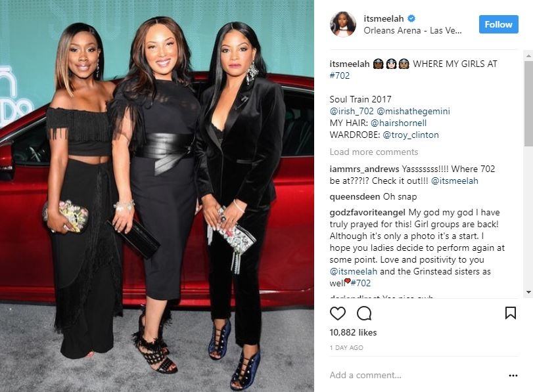This screenshot has width=533, height=392.
Task: View the 10,882 likes list
Action: tap(353, 332)
